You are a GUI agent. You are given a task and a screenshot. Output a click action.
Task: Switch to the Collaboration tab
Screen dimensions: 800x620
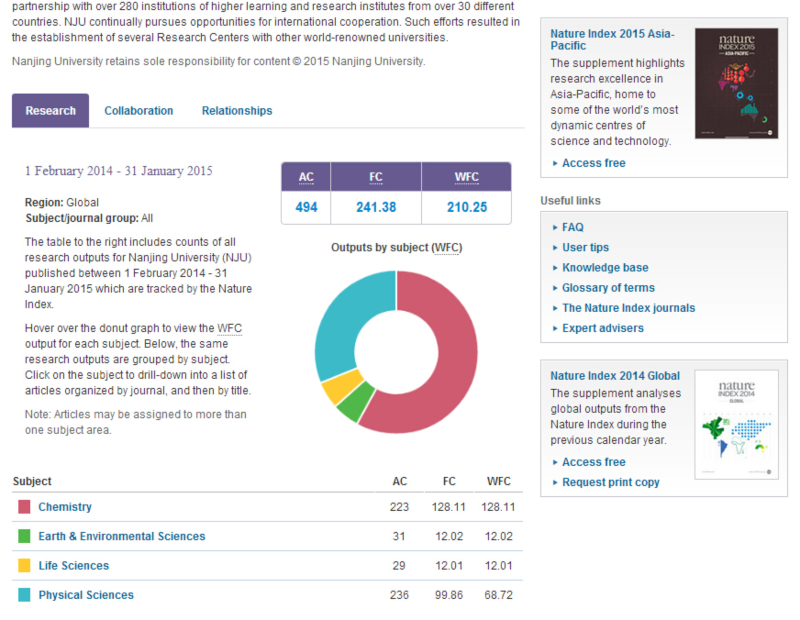pyautogui.click(x=138, y=111)
